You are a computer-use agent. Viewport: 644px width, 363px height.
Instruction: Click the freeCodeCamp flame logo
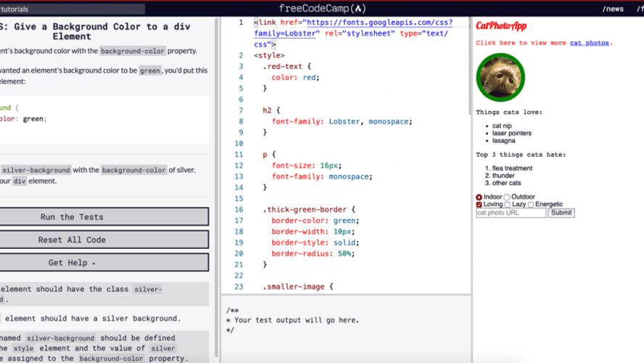click(323, 9)
